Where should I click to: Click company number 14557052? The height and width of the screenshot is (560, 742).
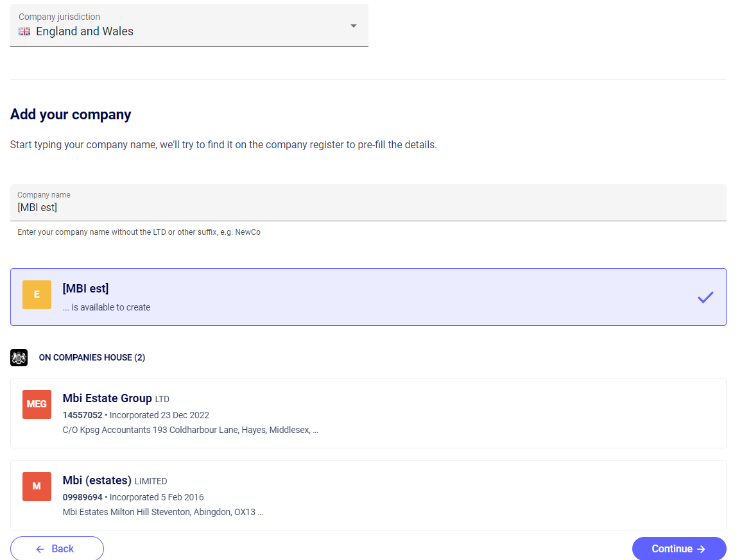pos(82,415)
